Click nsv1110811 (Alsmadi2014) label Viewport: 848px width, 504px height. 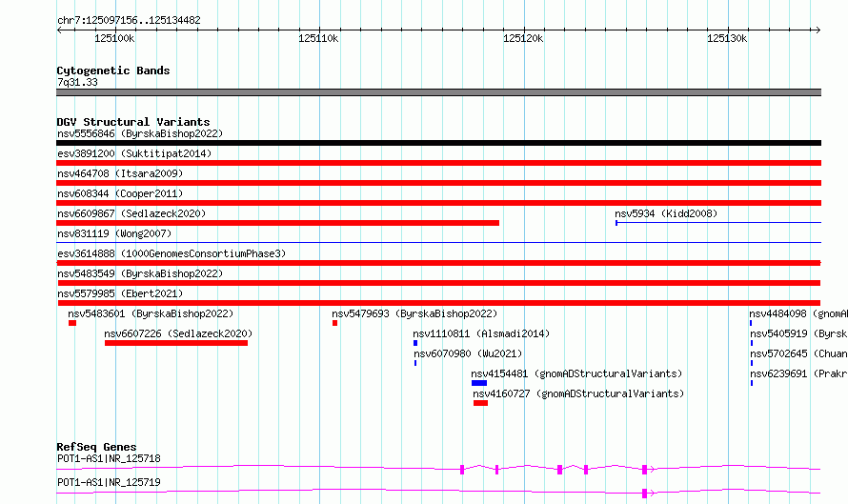pyautogui.click(x=481, y=333)
